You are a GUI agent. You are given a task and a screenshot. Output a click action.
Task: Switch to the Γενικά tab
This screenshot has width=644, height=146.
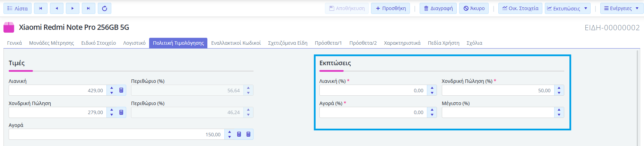pos(15,43)
